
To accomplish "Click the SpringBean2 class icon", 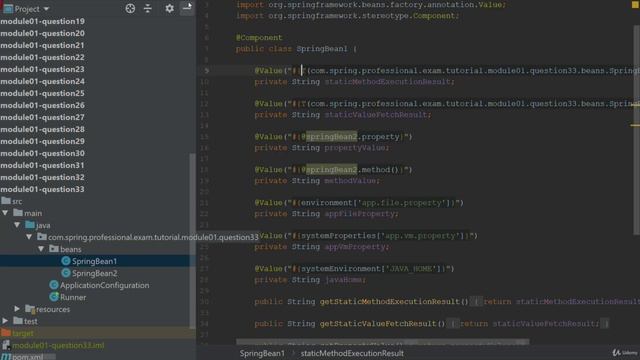I will [66, 273].
